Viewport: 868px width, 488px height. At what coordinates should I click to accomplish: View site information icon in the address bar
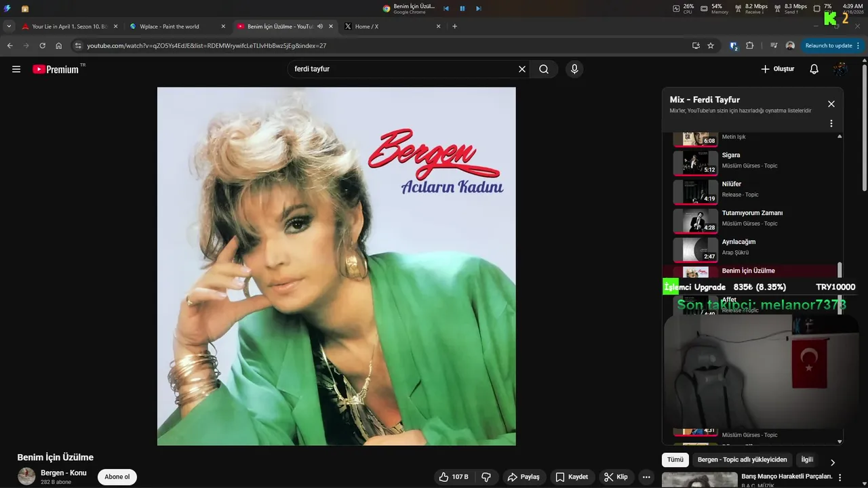pos(78,45)
